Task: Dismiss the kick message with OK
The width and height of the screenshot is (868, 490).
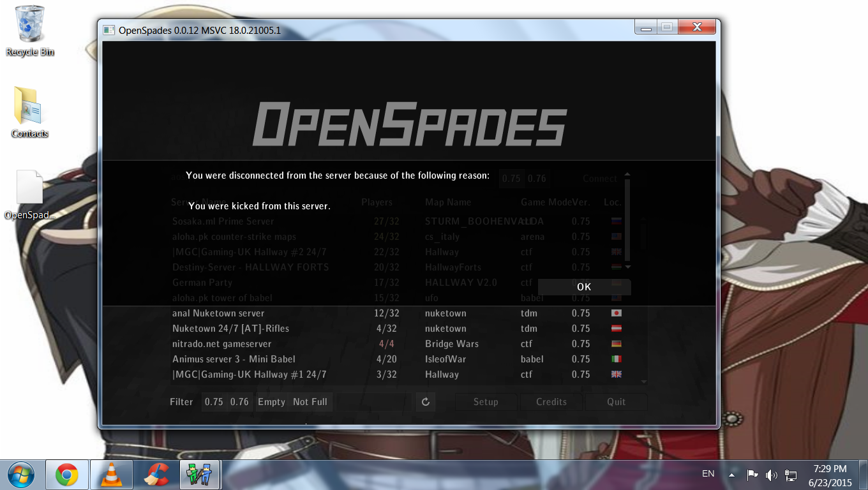Action: (583, 286)
